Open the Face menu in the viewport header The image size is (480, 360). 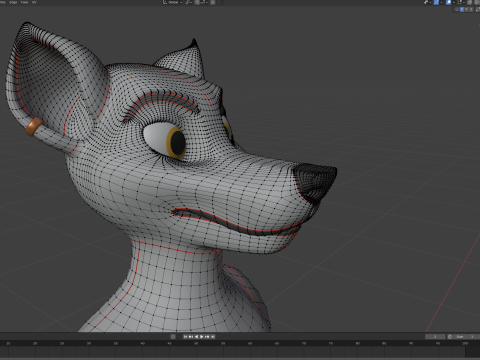click(x=24, y=2)
